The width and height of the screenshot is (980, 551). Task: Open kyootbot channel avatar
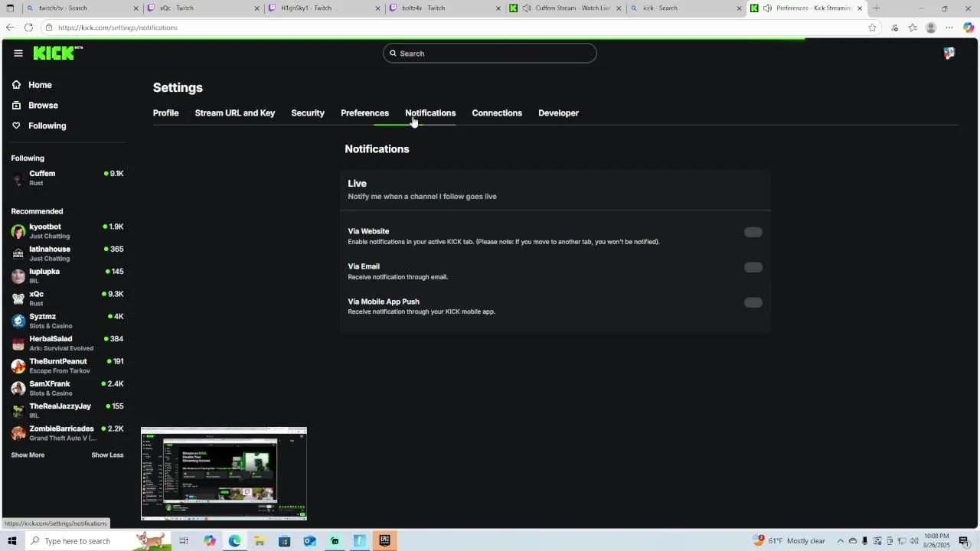coord(18,231)
